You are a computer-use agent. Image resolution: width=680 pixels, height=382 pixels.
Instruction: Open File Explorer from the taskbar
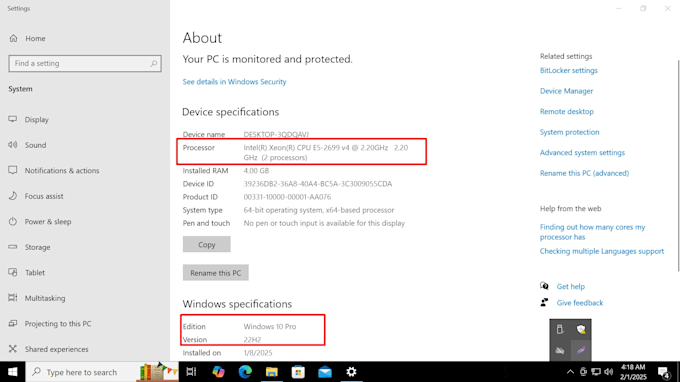pos(271,372)
